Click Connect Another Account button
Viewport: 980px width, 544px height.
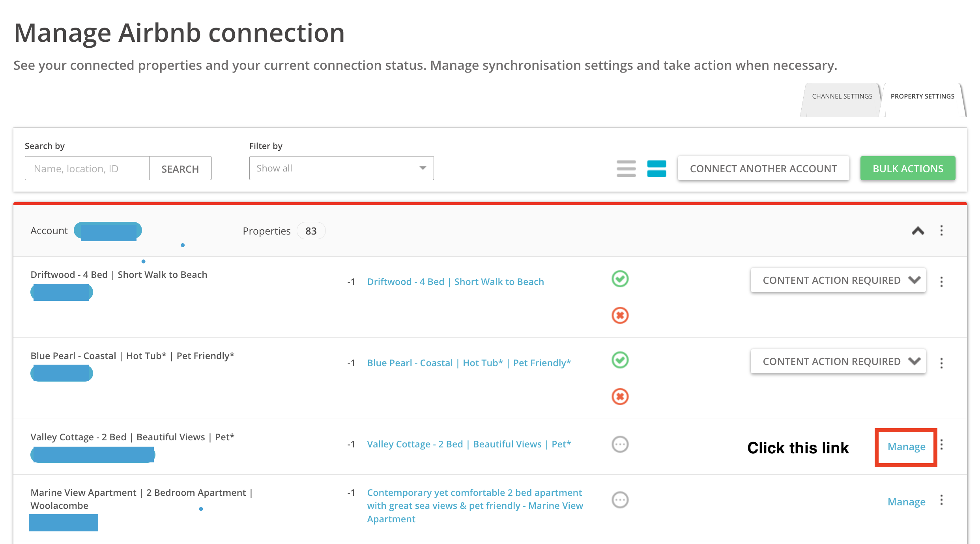763,169
